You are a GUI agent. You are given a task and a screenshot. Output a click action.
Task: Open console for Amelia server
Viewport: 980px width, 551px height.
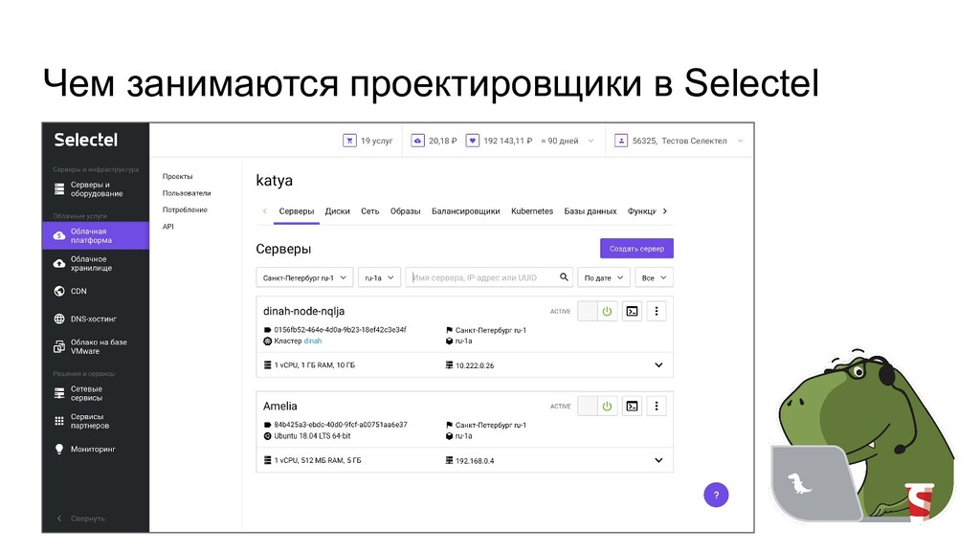pyautogui.click(x=633, y=406)
